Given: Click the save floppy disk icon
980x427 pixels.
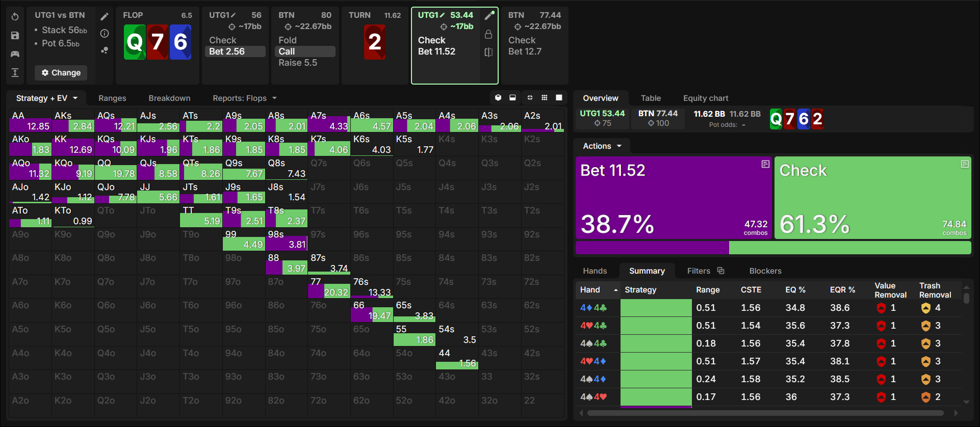Looking at the screenshot, I should click(x=15, y=36).
